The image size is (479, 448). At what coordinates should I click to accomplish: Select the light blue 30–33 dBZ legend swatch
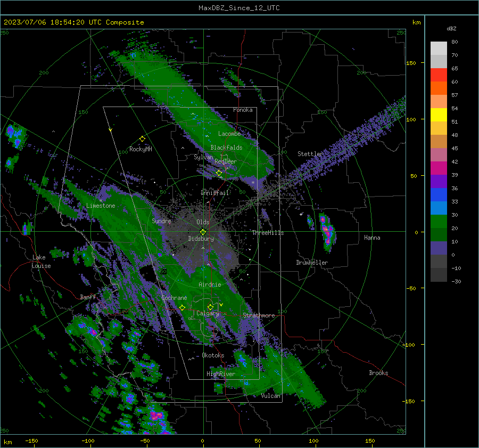coord(439,208)
